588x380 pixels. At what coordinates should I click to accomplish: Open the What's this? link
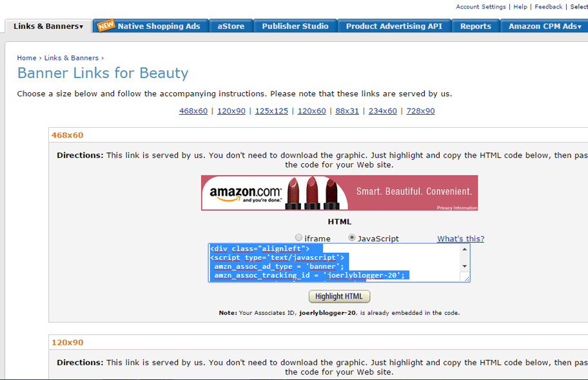tap(460, 239)
